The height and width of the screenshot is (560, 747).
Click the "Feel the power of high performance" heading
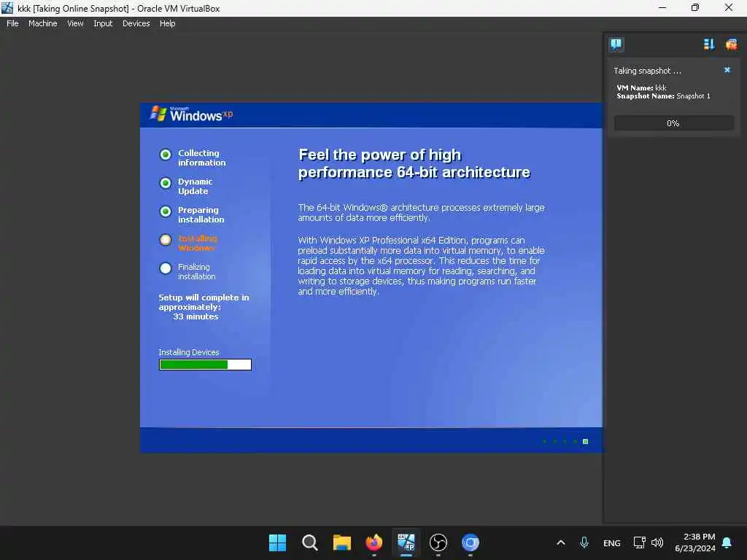(x=414, y=163)
